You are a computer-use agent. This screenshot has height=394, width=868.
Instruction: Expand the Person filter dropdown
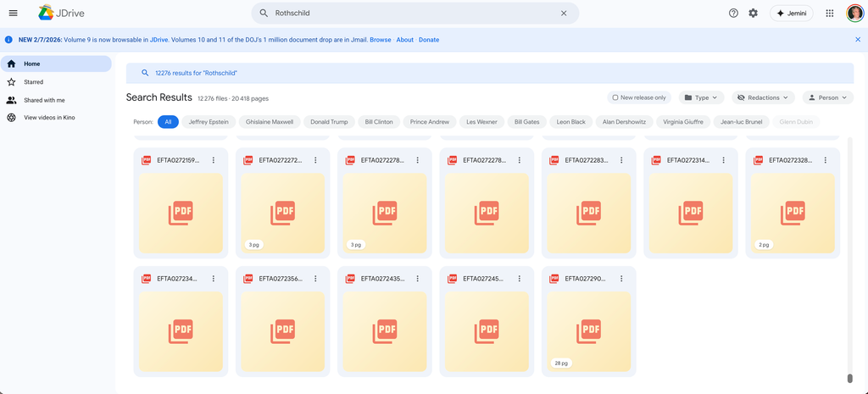pos(827,97)
